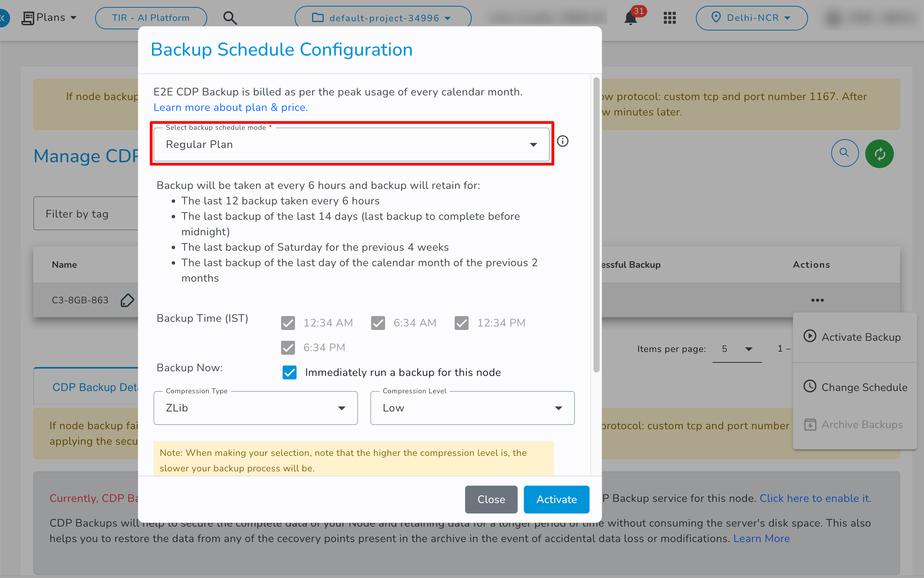Uncheck Immediately run a backup checkbox
Viewport: 924px width, 578px height.
pos(290,372)
